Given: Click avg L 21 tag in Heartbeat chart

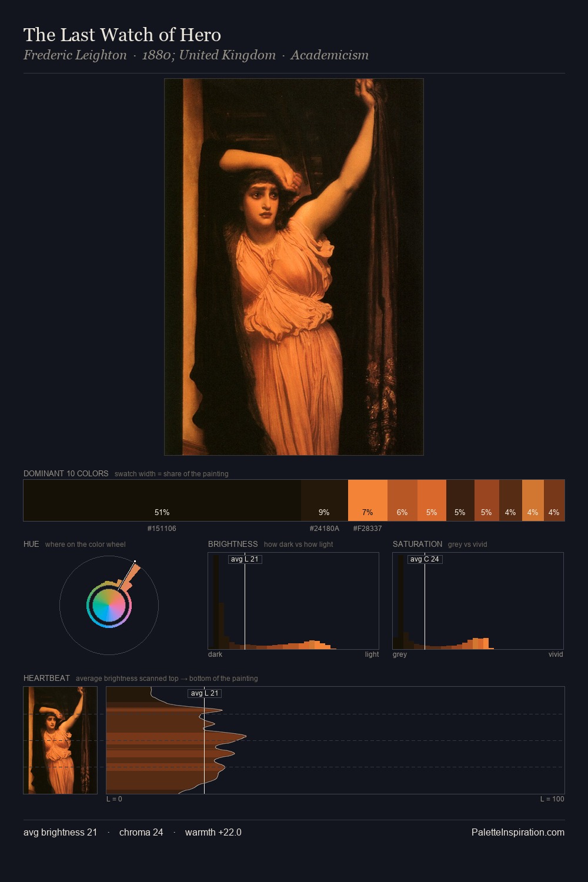Looking at the screenshot, I should point(205,693).
